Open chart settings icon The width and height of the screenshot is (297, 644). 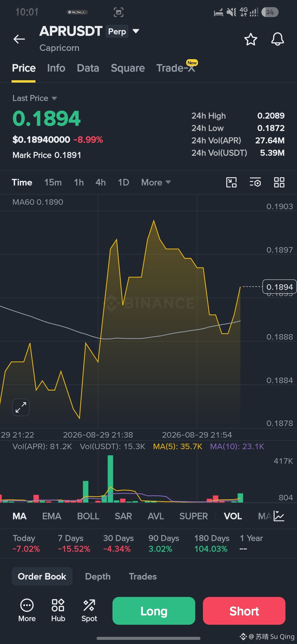(x=255, y=182)
